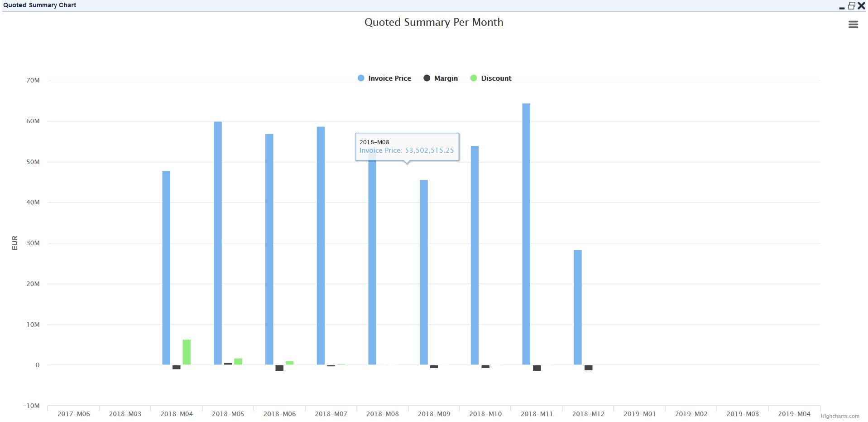Click the chart title Quoted Summary Per Month
The width and height of the screenshot is (868, 422).
click(x=433, y=22)
